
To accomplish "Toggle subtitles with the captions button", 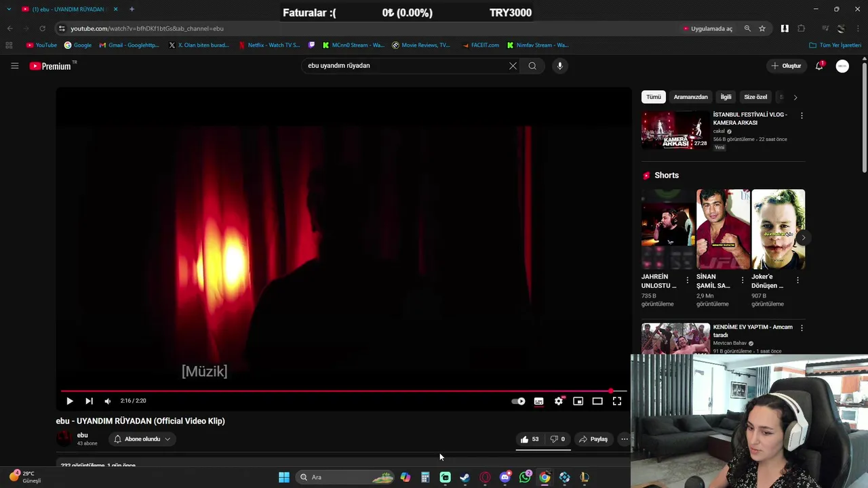I will [538, 401].
